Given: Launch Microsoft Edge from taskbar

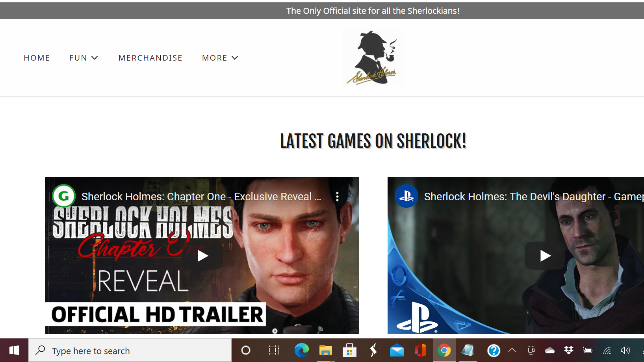Looking at the screenshot, I should [x=302, y=350].
